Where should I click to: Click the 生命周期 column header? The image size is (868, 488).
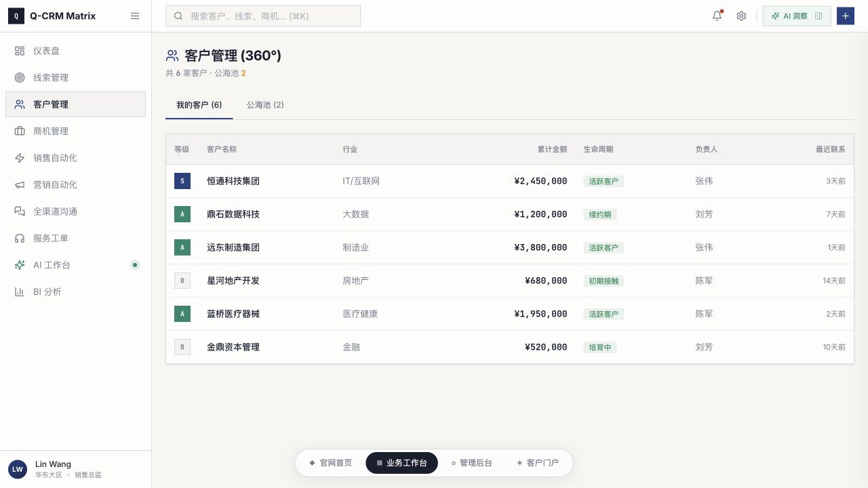(598, 149)
